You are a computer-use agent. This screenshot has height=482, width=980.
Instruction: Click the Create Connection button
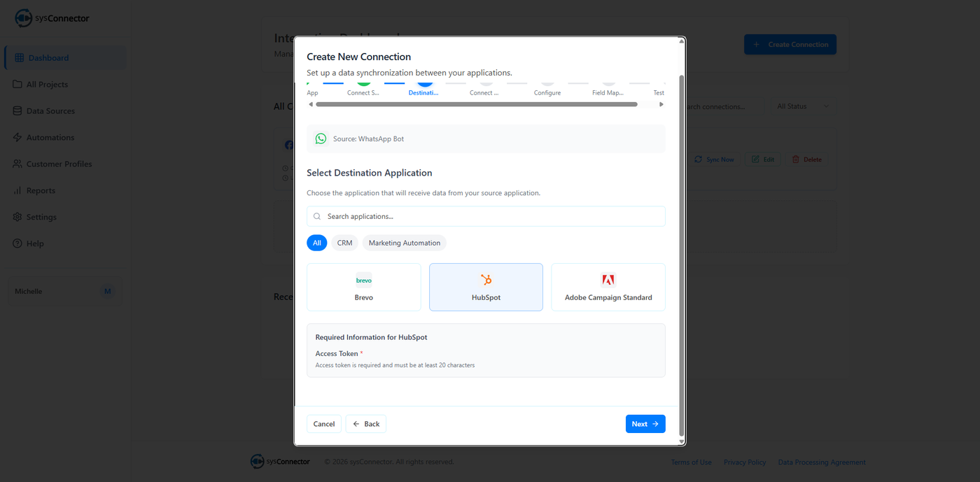coord(790,45)
